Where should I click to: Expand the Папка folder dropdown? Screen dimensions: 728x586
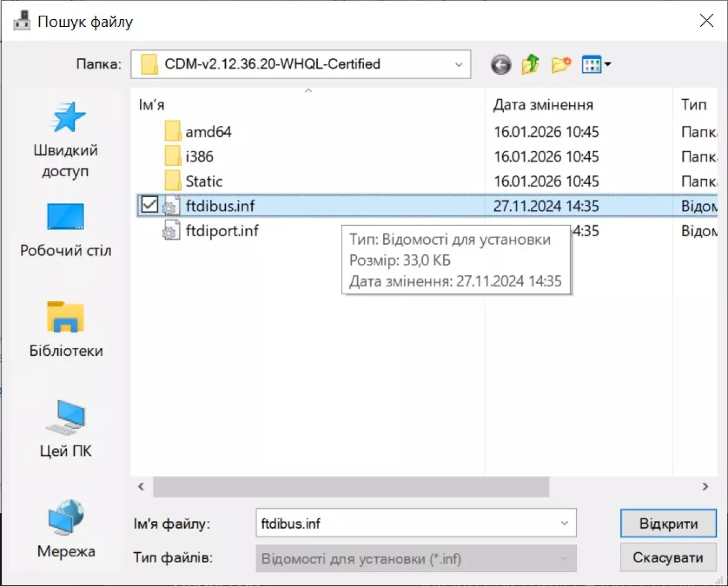(x=458, y=65)
